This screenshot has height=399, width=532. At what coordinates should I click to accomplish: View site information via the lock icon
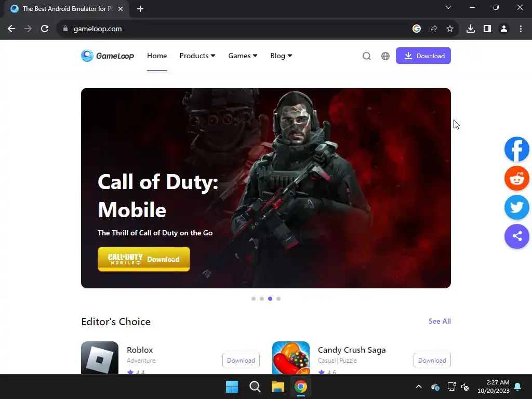point(65,29)
